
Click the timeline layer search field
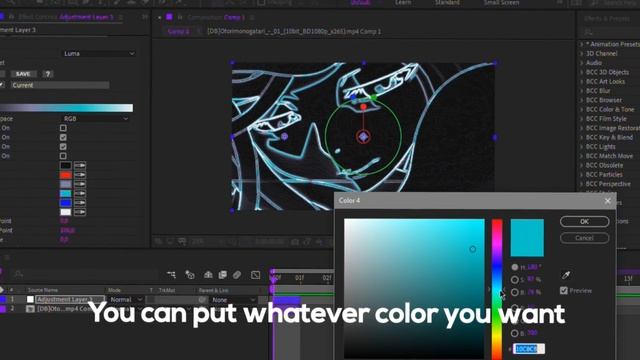point(86,274)
